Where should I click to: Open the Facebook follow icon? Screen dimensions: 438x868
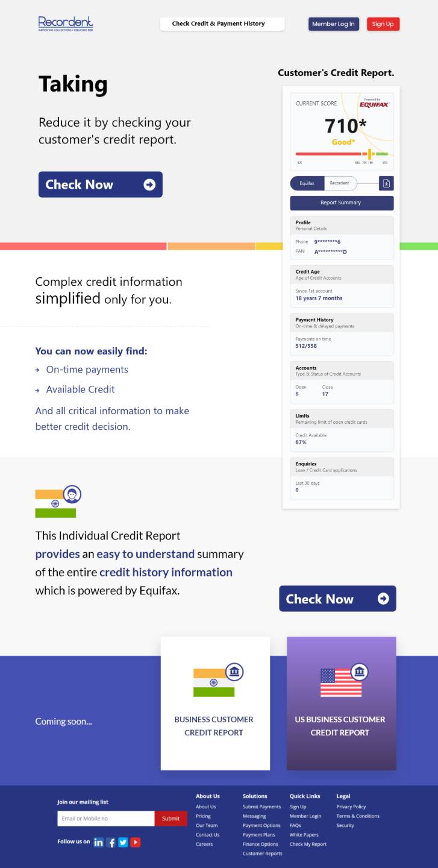click(x=111, y=842)
